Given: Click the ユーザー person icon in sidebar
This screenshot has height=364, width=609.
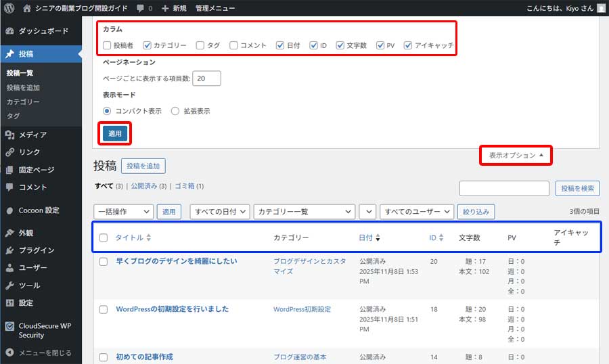Looking at the screenshot, I should coord(9,268).
